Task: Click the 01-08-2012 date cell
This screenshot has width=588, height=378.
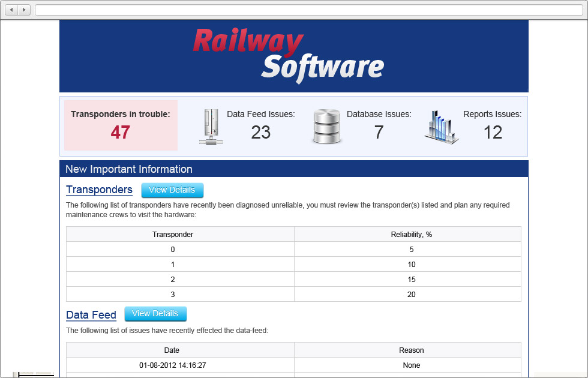Action: tap(172, 365)
